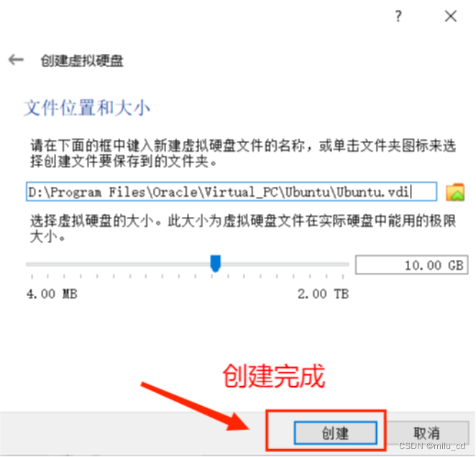Click the 4.00 MB minimum label
Image resolution: width=476 pixels, height=457 pixels.
(x=52, y=294)
